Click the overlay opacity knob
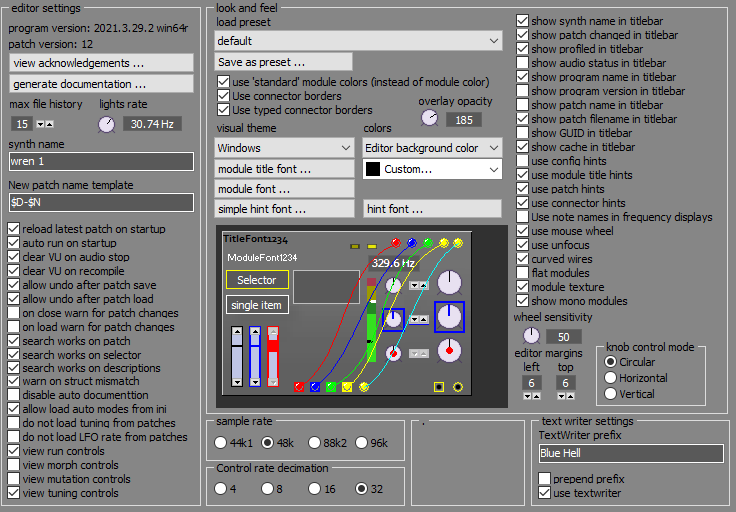 pyautogui.click(x=429, y=118)
